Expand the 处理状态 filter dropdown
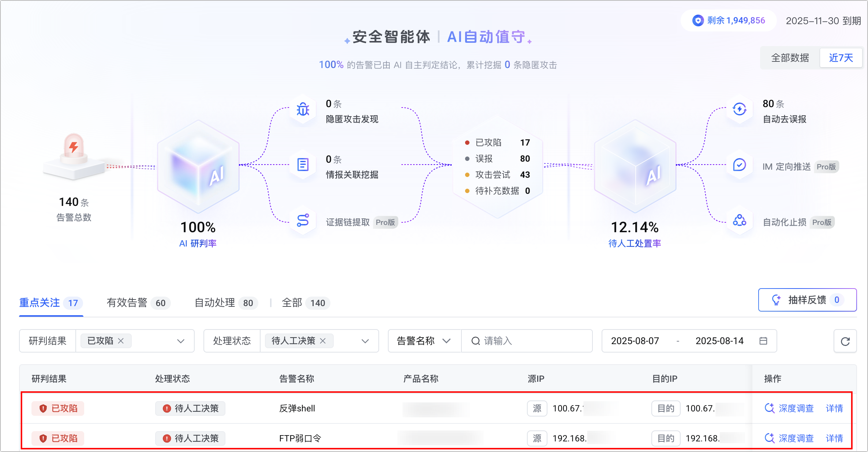This screenshot has height=452, width=868. (365, 341)
